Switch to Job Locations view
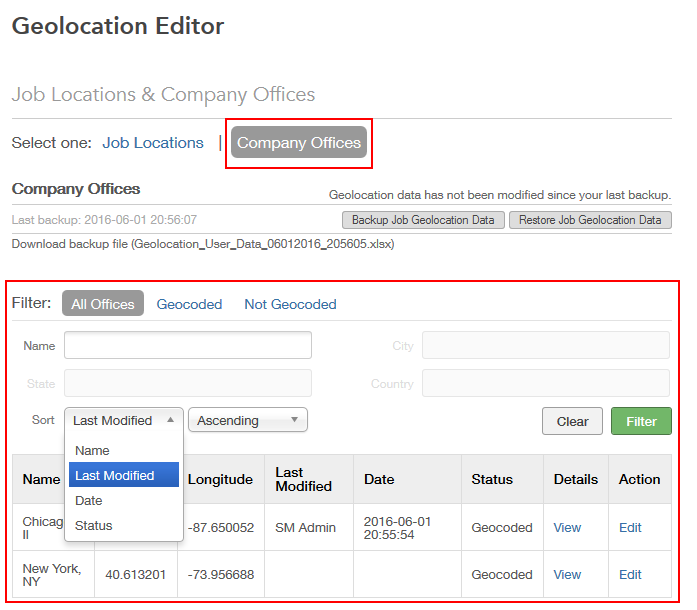Viewport: 697px width, 610px height. (x=153, y=143)
